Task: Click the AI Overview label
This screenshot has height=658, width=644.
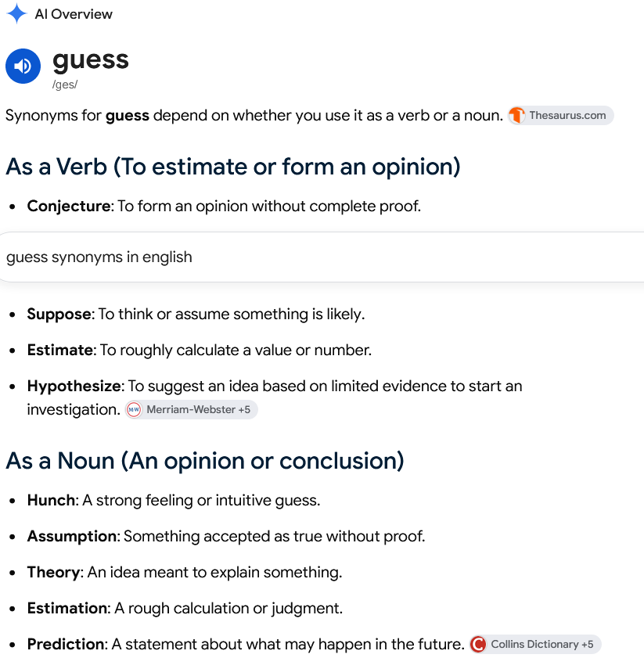Action: pyautogui.click(x=74, y=14)
